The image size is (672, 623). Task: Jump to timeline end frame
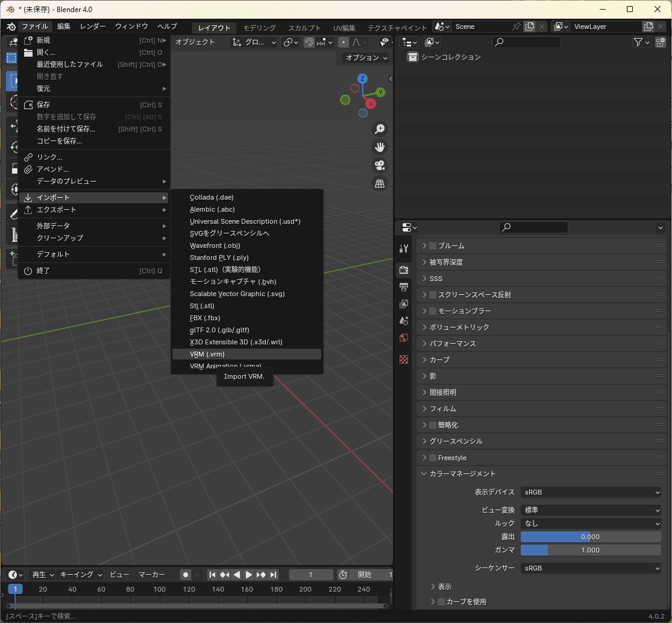[x=274, y=575]
